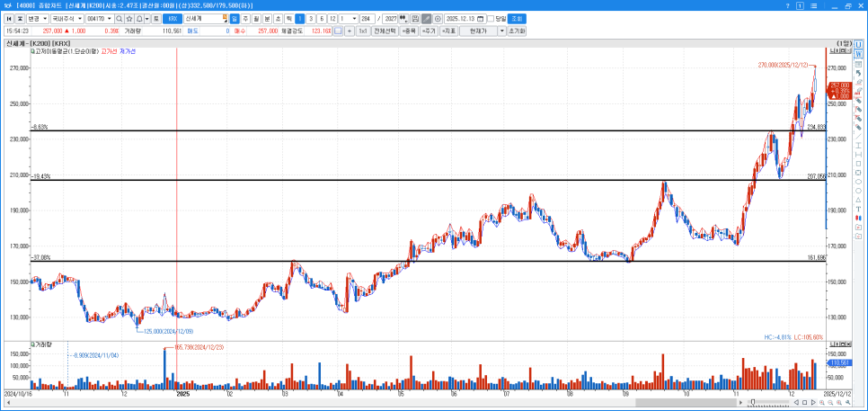
Task: Add stock to favorites with star icon
Action: click(129, 18)
